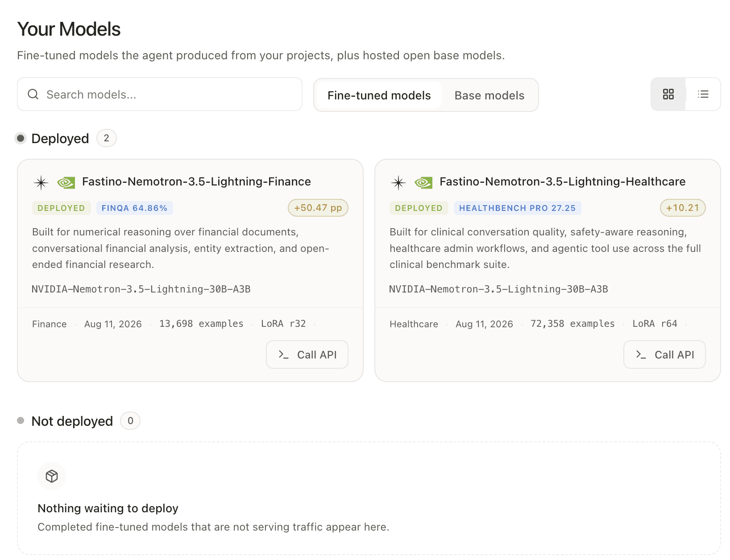
Task: Click NVIDIA logo on Finance model card
Action: [x=66, y=182]
